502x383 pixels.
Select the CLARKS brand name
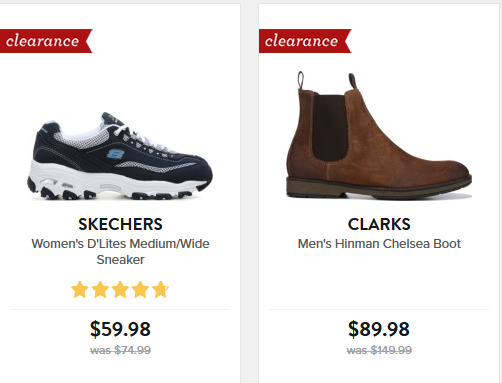point(379,224)
